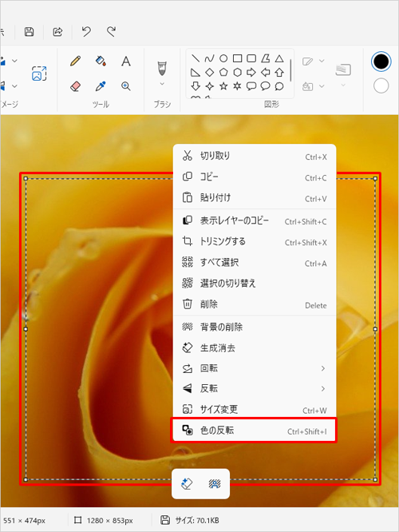Viewport: 399px width, 532px height.
Task: Select the black primary color swatch
Action: click(381, 62)
